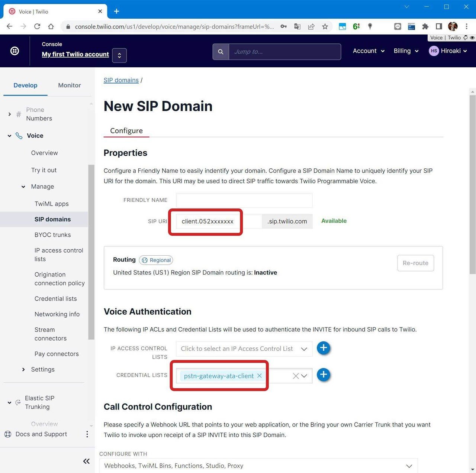
Task: Open Credential lists in sidebar
Action: point(56,299)
